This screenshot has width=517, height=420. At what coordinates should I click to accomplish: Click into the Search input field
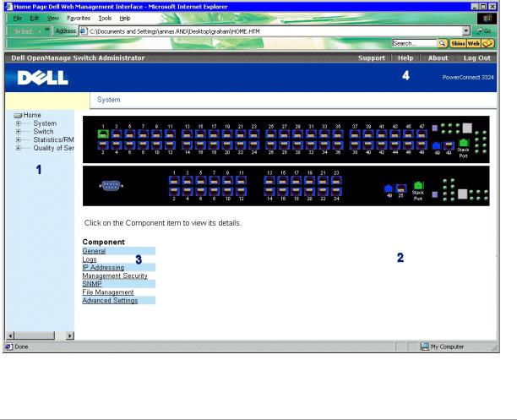tap(415, 43)
